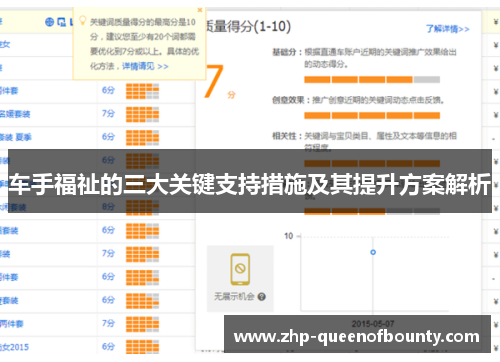
Task: Click the blue data point on the chart
Action: 373,252
